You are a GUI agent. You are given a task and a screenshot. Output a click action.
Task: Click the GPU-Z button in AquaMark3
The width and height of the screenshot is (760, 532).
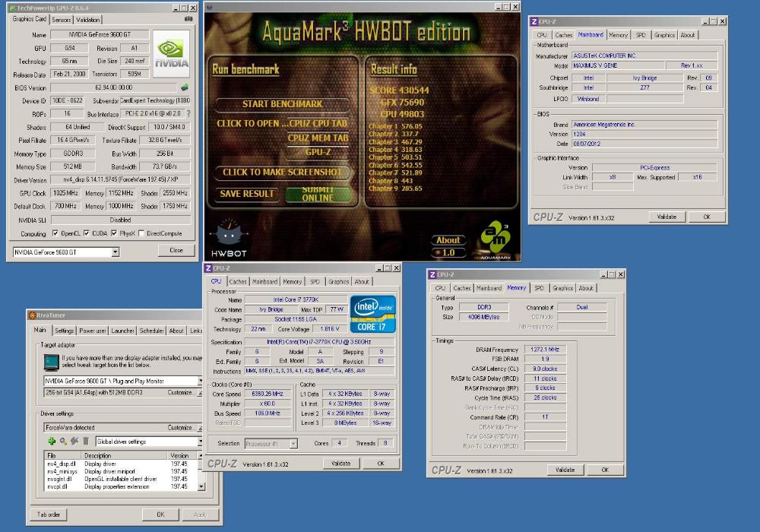(x=318, y=152)
